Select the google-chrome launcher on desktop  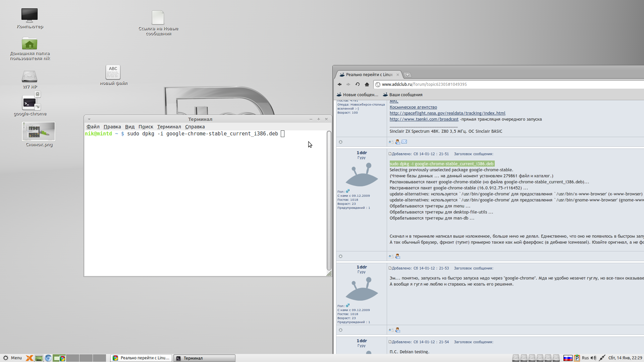[x=30, y=105]
